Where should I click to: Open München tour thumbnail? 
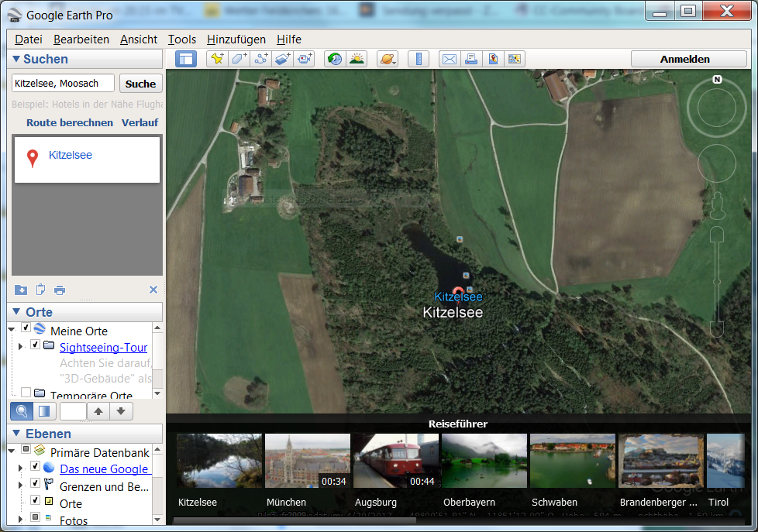pos(308,461)
